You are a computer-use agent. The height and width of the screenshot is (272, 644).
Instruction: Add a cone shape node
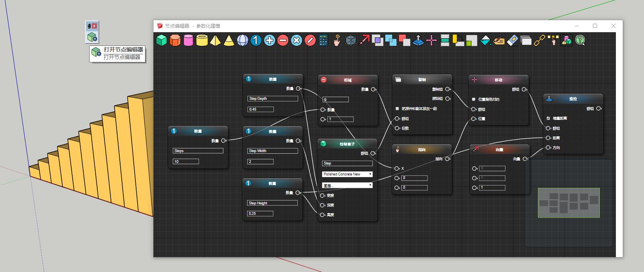point(229,40)
